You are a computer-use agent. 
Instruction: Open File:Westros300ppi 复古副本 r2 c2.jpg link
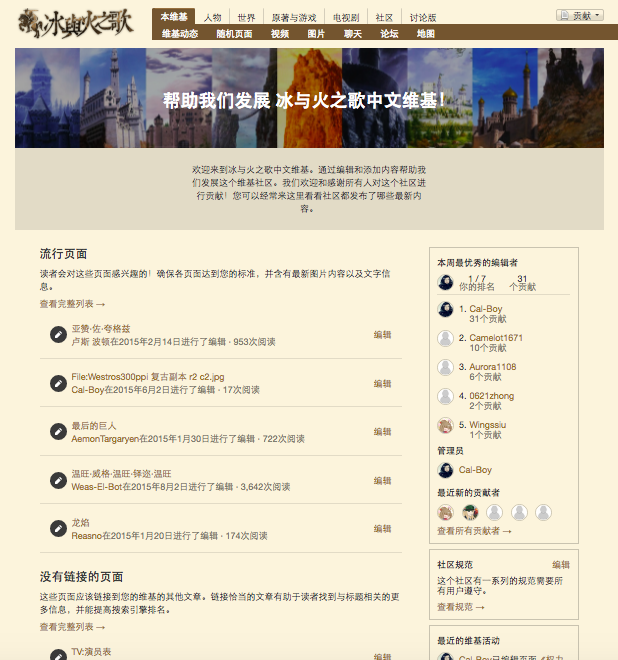(x=148, y=377)
